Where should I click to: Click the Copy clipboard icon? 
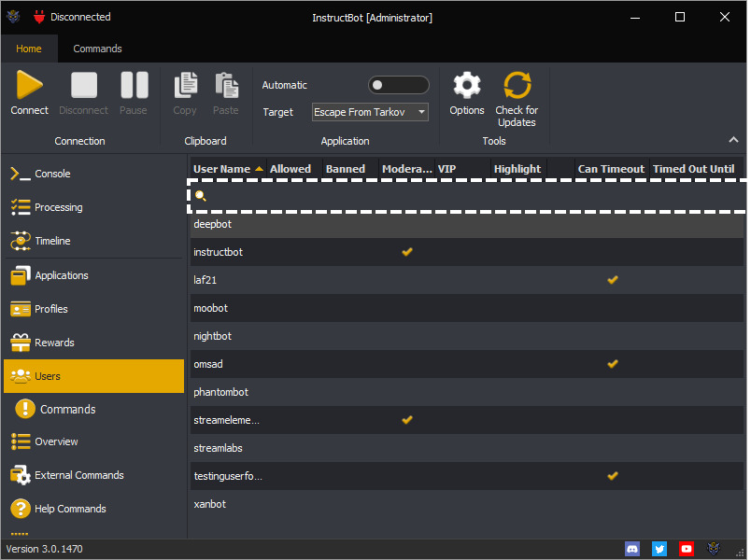coord(185,85)
